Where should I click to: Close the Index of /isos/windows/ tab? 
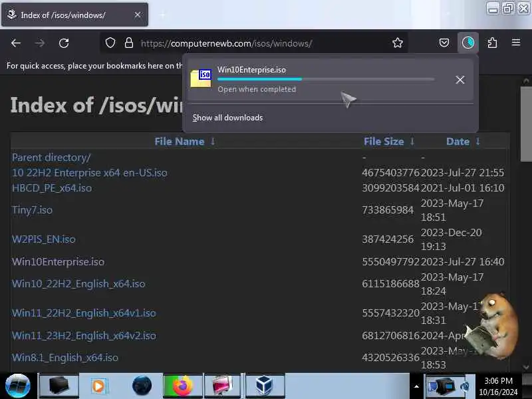point(138,15)
